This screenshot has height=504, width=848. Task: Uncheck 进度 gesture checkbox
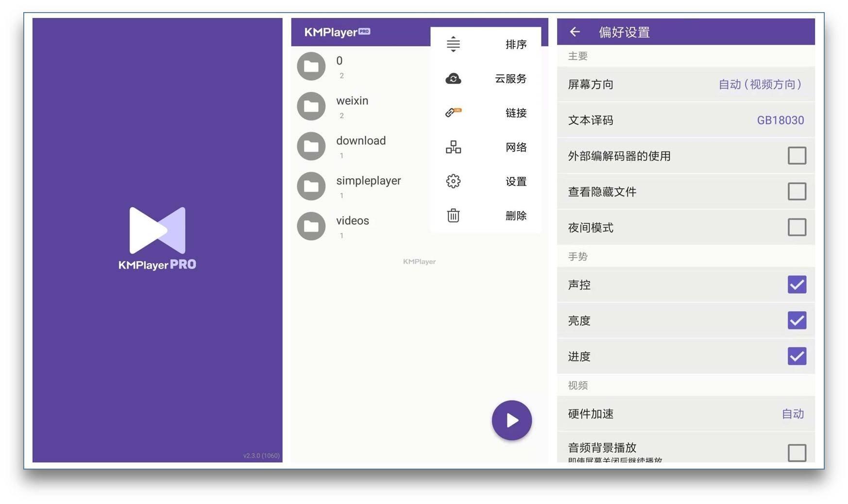pos(797,356)
